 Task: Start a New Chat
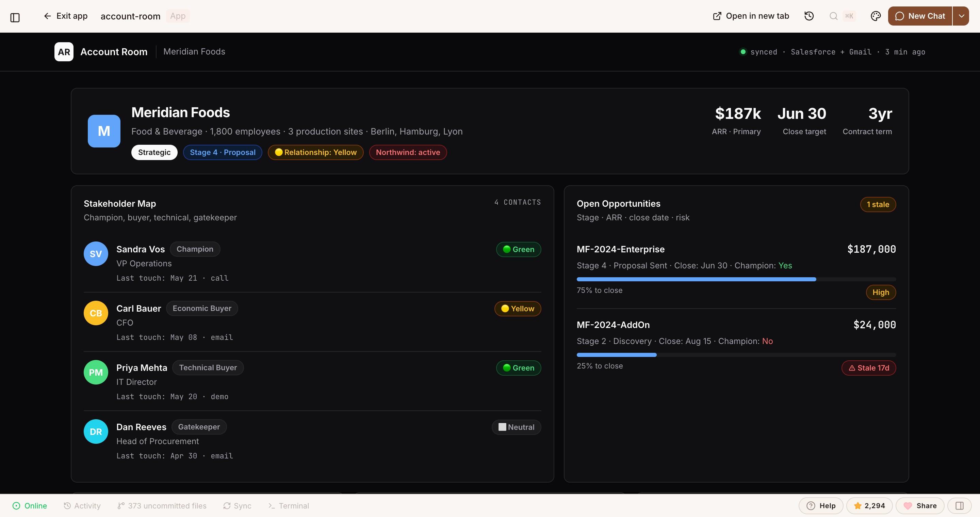click(x=920, y=16)
